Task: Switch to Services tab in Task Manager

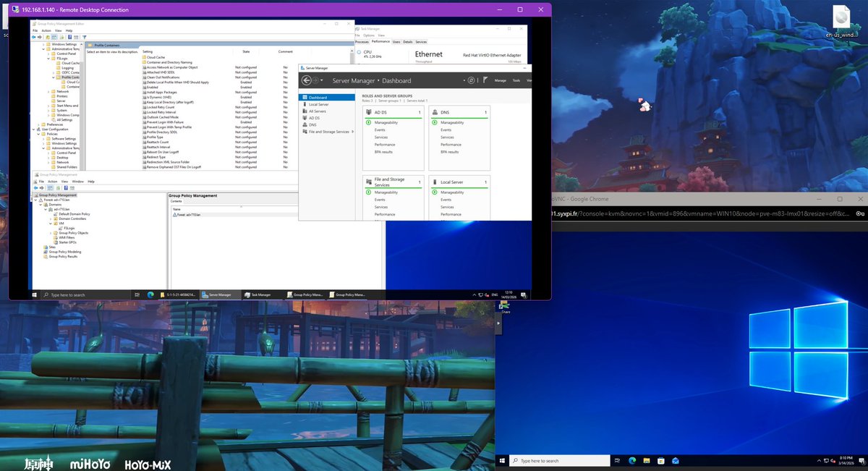Action: click(x=421, y=42)
